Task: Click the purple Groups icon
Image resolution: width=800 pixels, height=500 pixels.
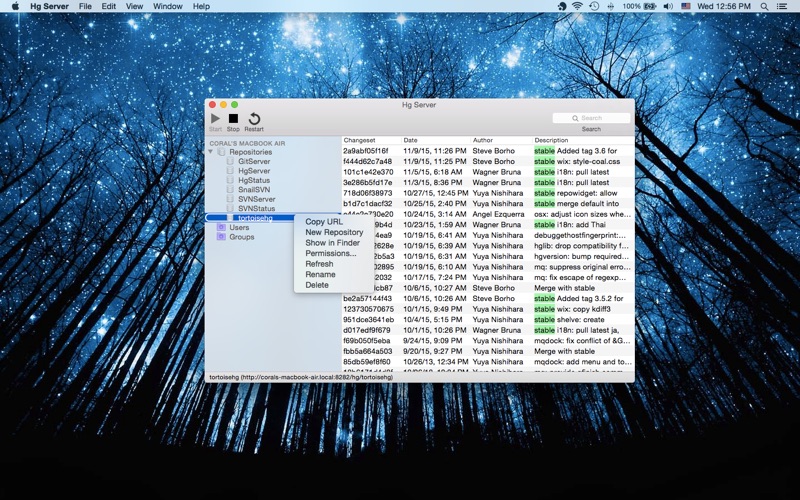Action: [x=221, y=237]
